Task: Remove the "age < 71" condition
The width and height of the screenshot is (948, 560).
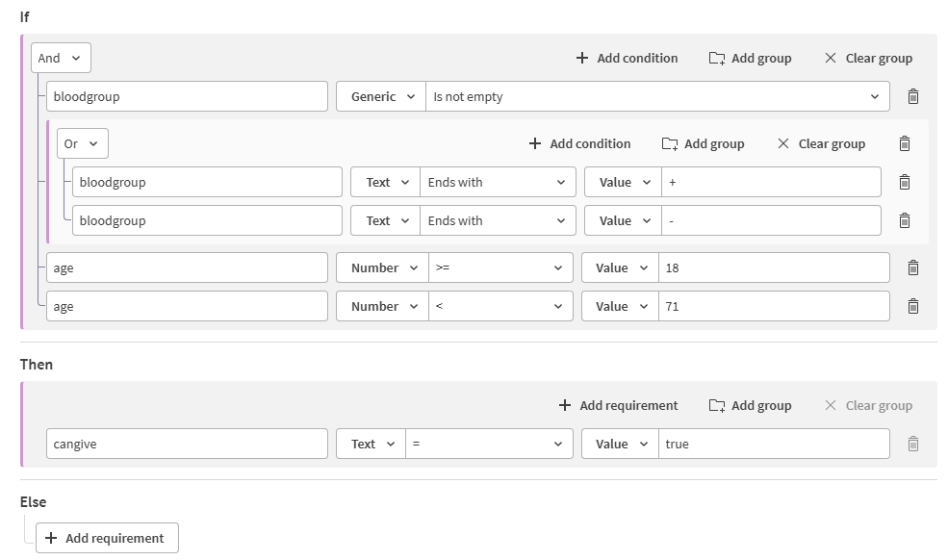Action: click(x=912, y=305)
